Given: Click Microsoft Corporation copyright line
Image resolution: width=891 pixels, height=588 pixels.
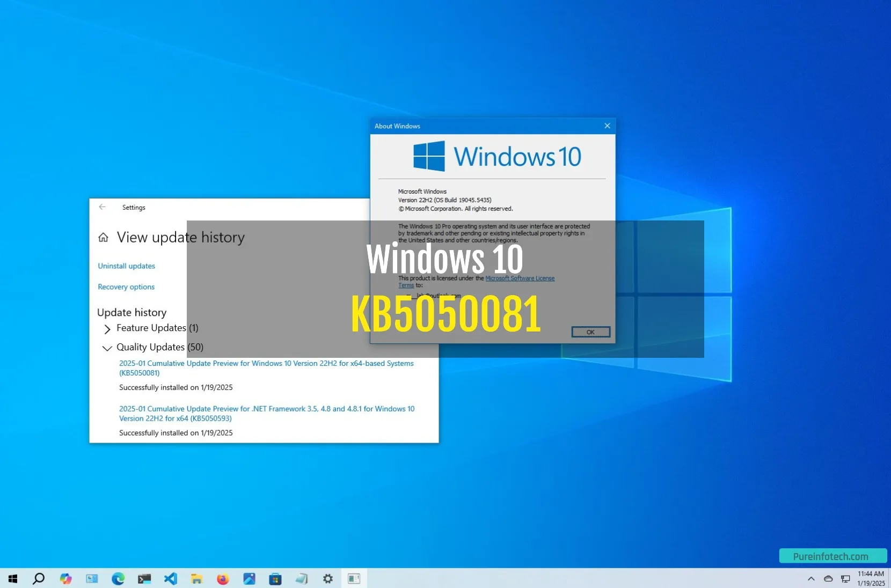Looking at the screenshot, I should tap(456, 209).
